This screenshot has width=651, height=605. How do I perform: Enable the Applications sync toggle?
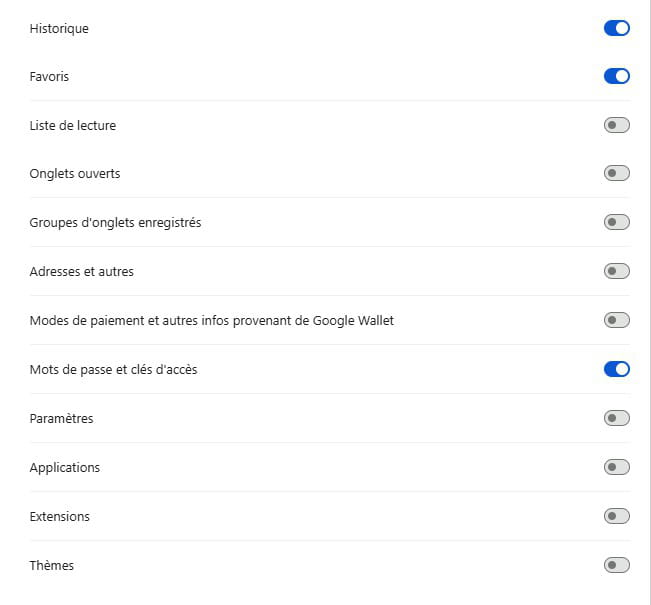coord(616,467)
